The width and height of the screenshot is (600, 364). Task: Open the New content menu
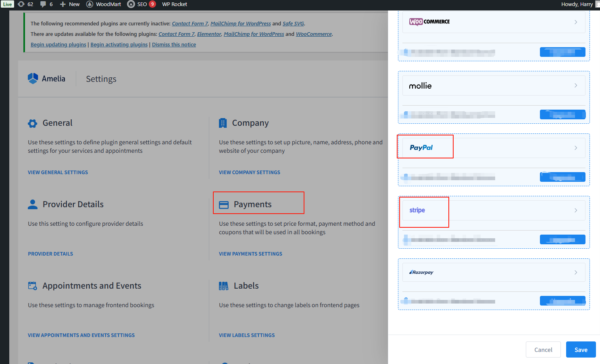click(74, 4)
